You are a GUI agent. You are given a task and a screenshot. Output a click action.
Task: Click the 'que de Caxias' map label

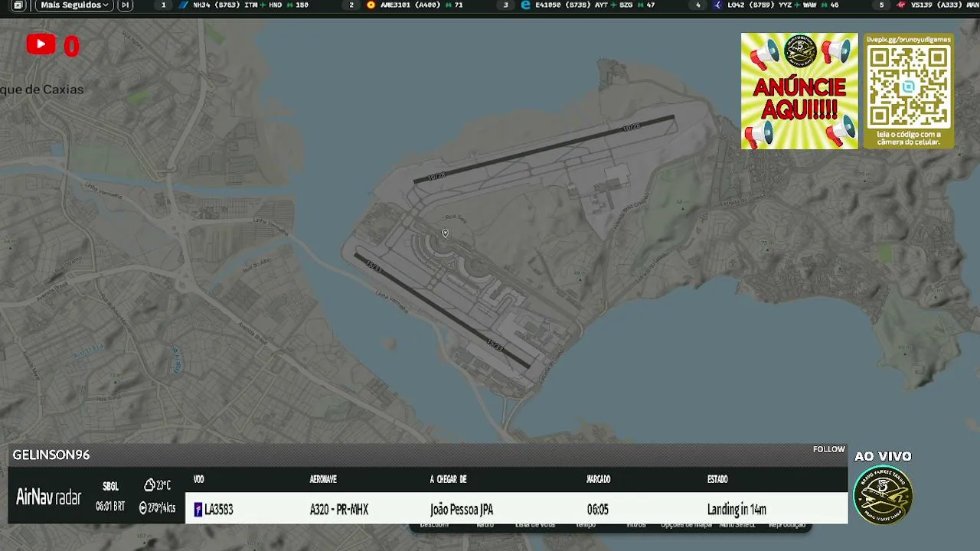tap(42, 90)
